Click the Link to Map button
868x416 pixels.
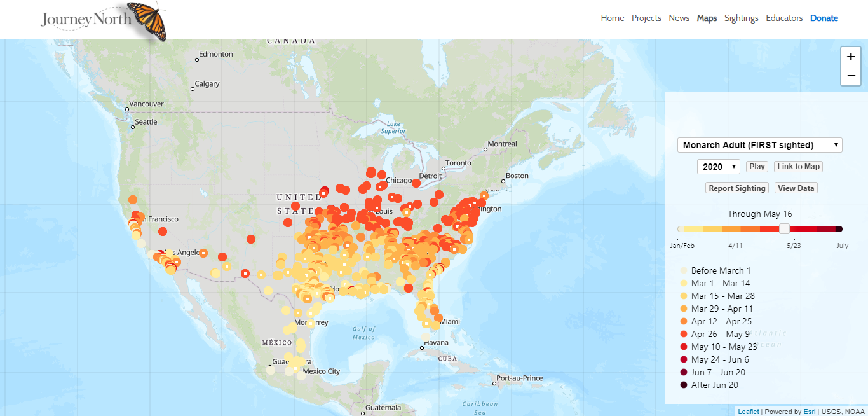799,167
